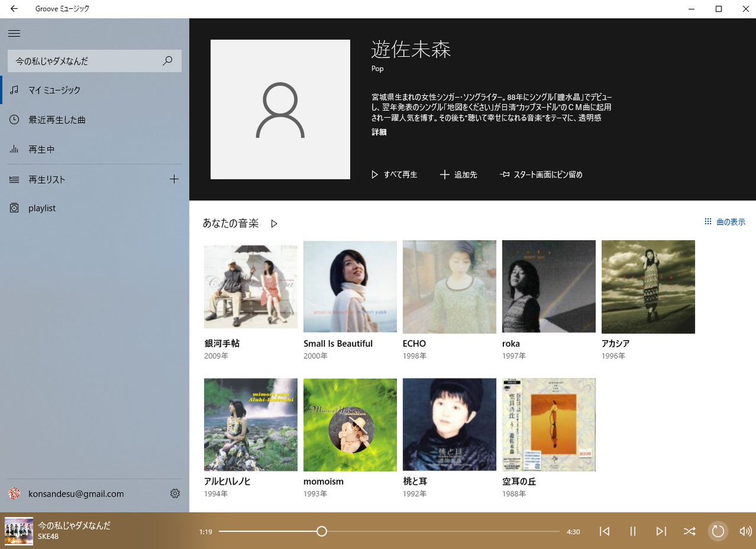Viewport: 756px width, 549px height.
Task: Focus the search box containing 今の私じゃダメなんだ
Action: 94,61
